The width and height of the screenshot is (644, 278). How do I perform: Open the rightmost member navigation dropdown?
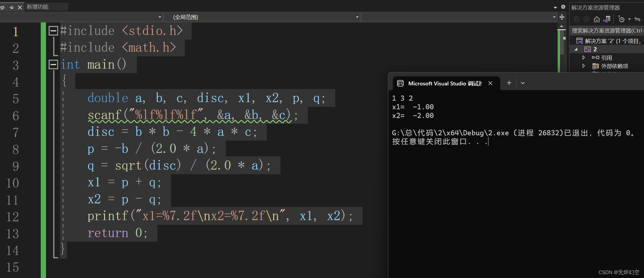coord(459,17)
